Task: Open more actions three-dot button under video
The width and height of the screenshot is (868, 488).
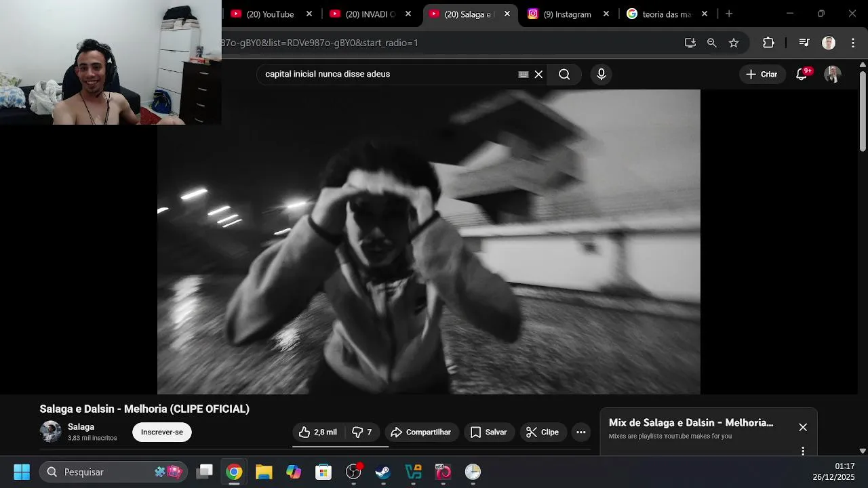Action: (580, 432)
